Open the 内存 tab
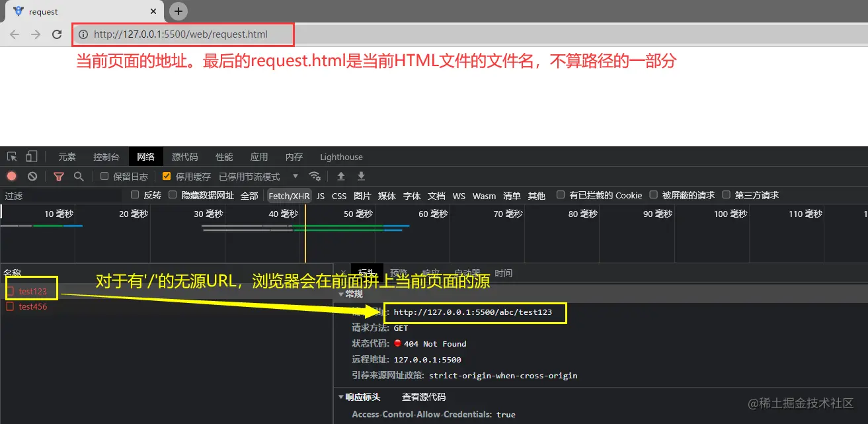Viewport: 868px width, 424px height. pyautogui.click(x=294, y=157)
